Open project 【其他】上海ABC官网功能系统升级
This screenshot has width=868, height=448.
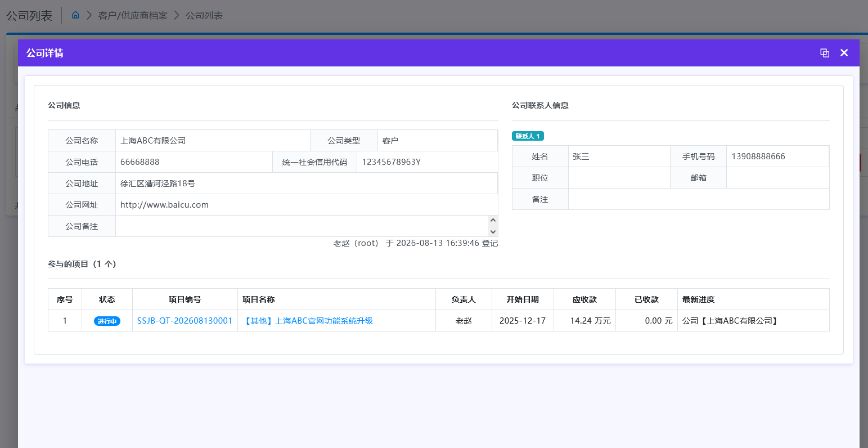click(308, 321)
